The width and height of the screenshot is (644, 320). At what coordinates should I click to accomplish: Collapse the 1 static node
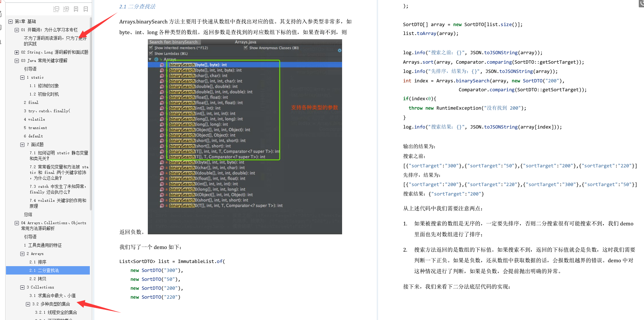[x=22, y=78]
